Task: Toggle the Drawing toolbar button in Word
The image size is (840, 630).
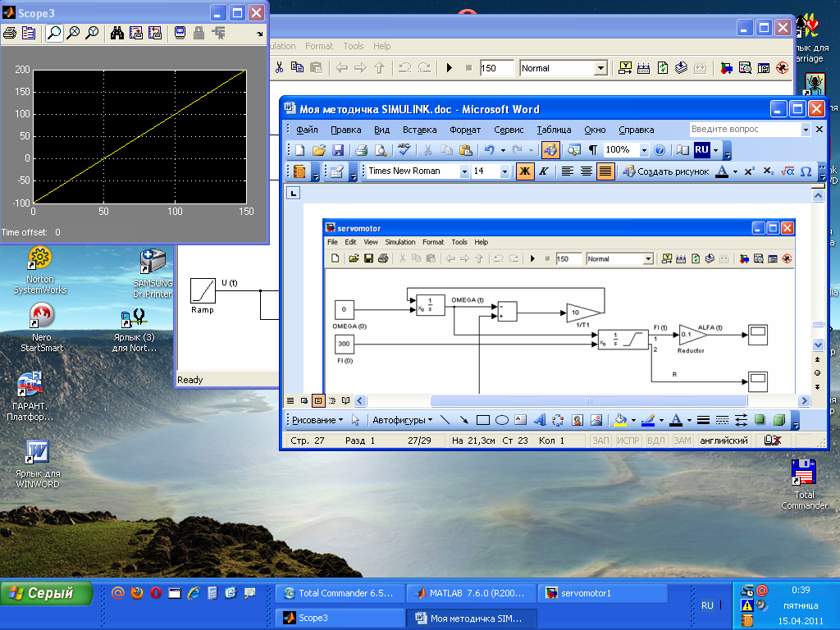Action: 550,150
